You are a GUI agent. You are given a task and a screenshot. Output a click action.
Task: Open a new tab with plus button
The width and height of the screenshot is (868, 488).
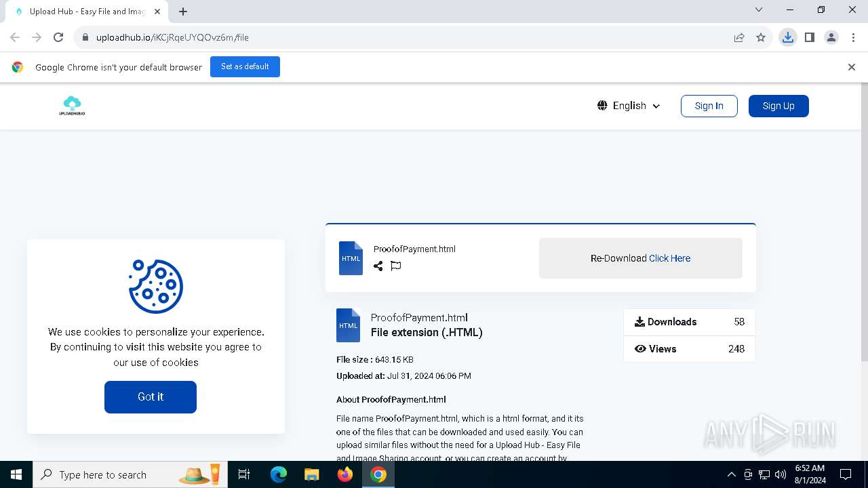tap(183, 12)
